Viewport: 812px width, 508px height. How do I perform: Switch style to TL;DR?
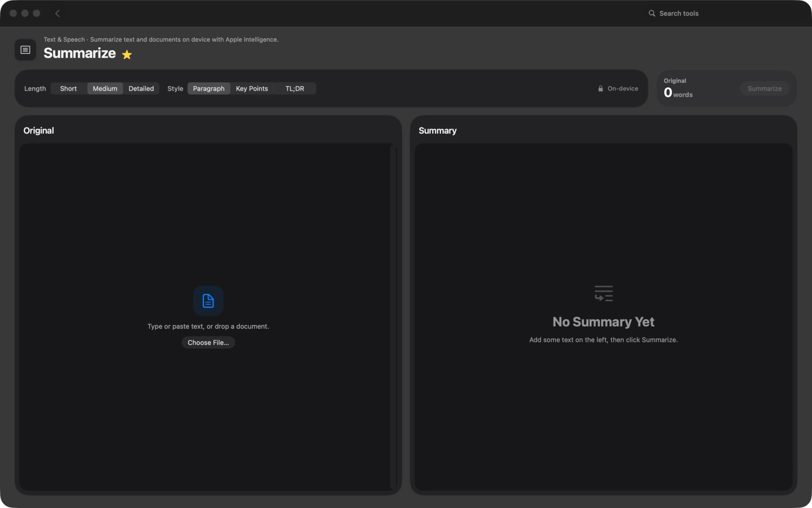pyautogui.click(x=295, y=88)
